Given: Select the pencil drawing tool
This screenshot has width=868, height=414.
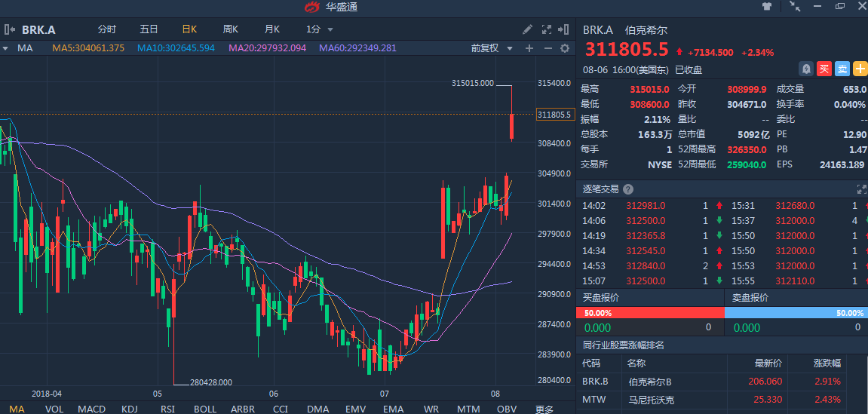Looking at the screenshot, I should click(528, 29).
